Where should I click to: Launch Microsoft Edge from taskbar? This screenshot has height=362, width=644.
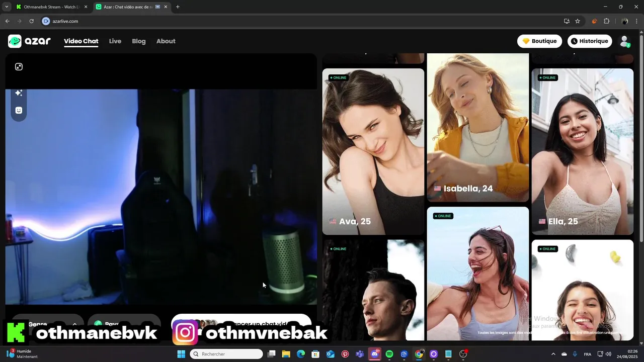click(301, 354)
